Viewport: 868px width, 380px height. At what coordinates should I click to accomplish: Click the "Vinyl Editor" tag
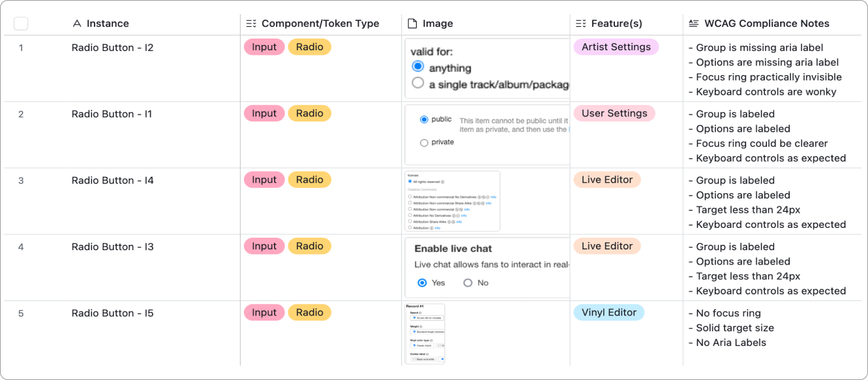(608, 312)
